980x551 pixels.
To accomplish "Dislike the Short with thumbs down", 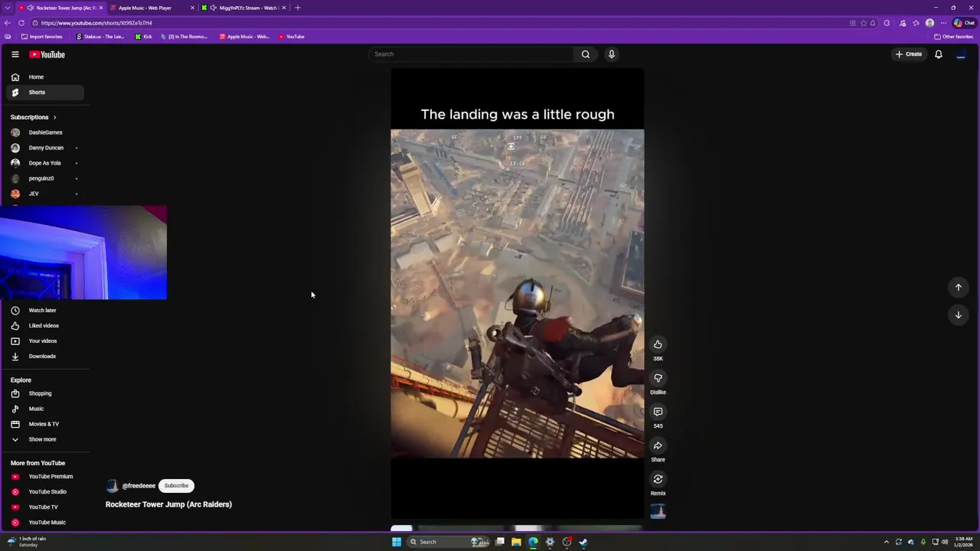I will [658, 378].
